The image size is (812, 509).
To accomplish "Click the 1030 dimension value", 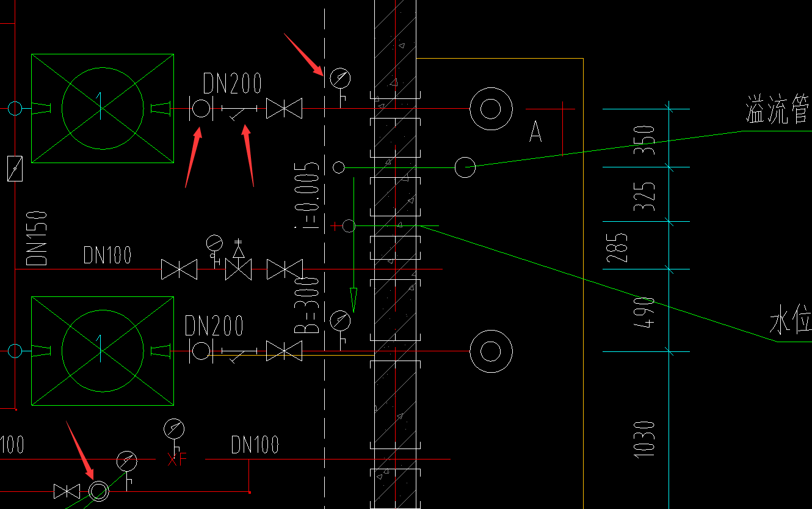I will coord(645,439).
